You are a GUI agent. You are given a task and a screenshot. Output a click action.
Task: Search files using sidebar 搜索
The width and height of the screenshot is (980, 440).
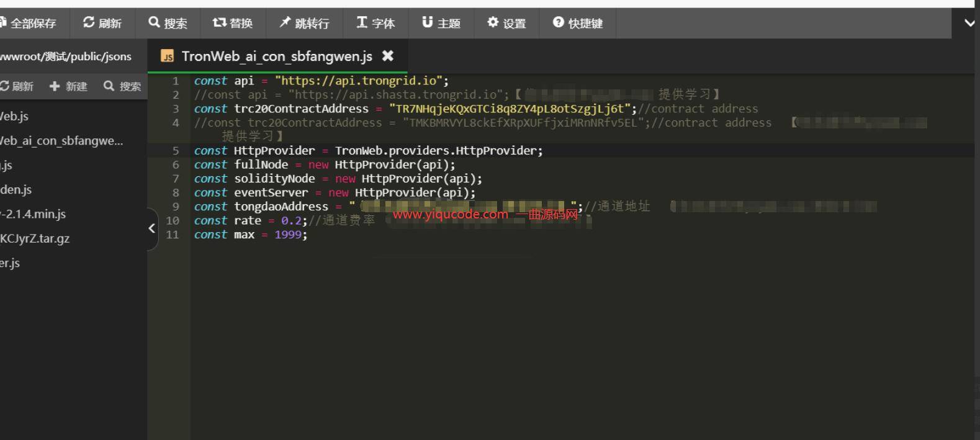click(x=122, y=86)
